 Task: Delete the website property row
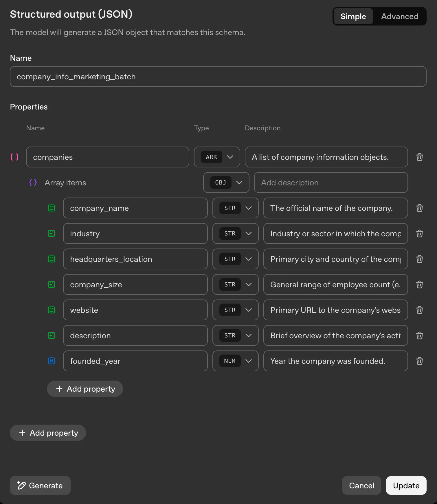pos(419,310)
